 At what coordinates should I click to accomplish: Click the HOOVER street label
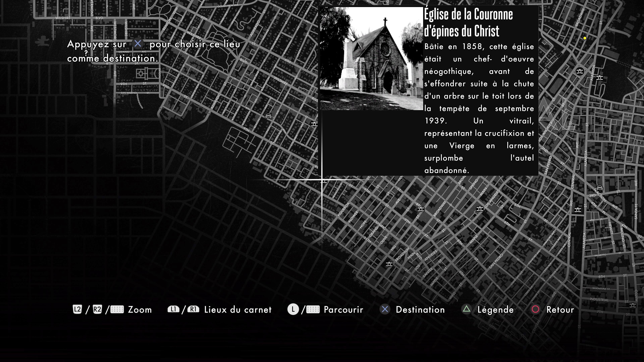pyautogui.click(x=160, y=73)
